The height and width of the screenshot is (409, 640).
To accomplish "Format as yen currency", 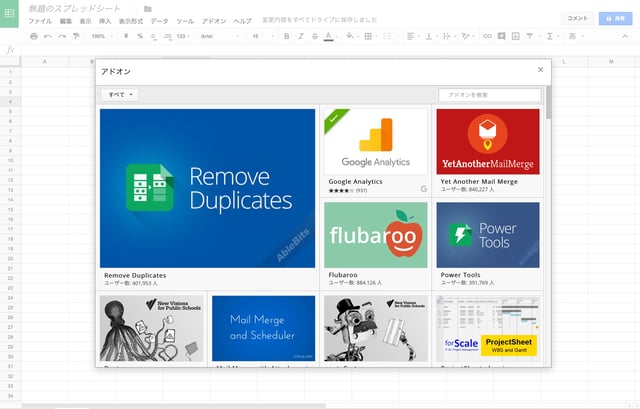I will 126,36.
